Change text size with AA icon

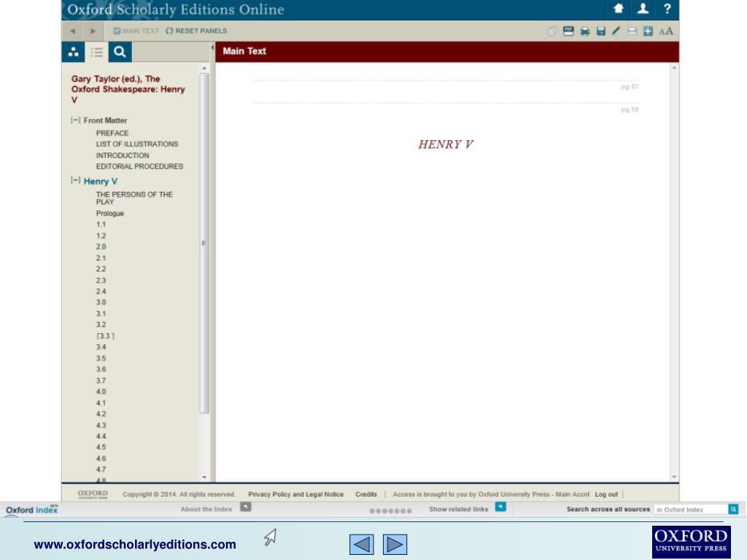(x=666, y=31)
